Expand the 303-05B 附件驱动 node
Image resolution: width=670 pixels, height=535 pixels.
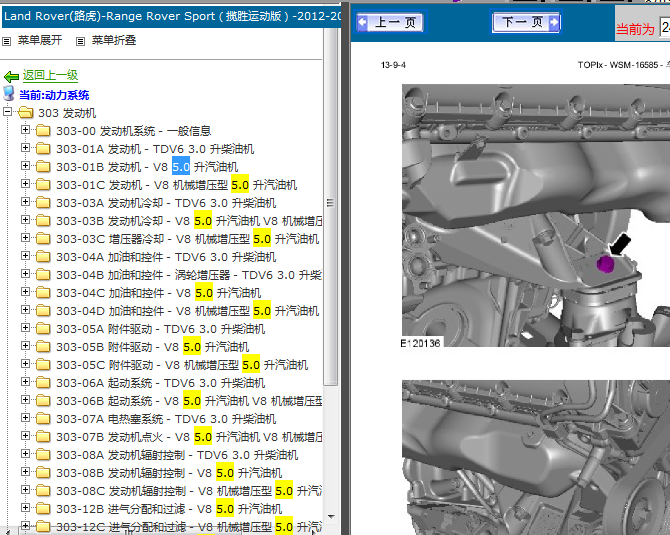coord(25,345)
